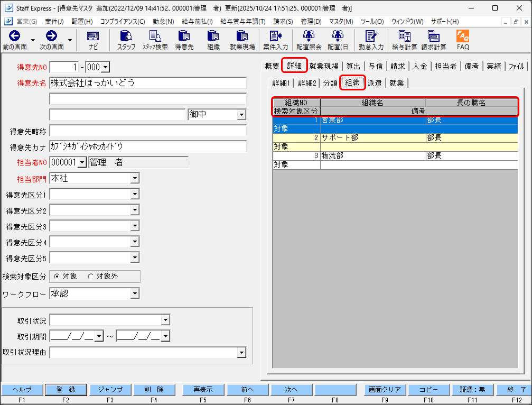Open the ワークフロー dropdown showing 承認
Image resolution: width=532 pixels, height=405 pixels.
(x=135, y=293)
